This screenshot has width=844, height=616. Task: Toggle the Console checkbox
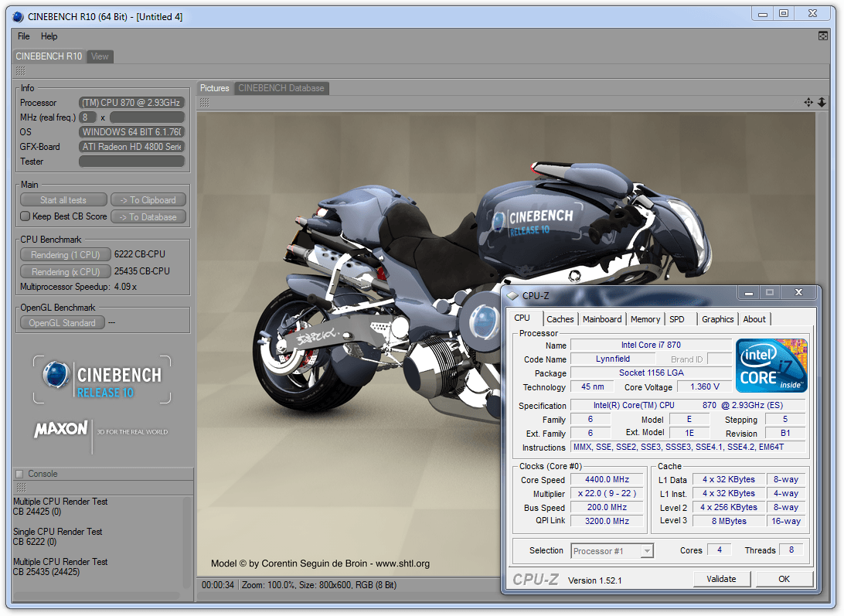point(20,474)
